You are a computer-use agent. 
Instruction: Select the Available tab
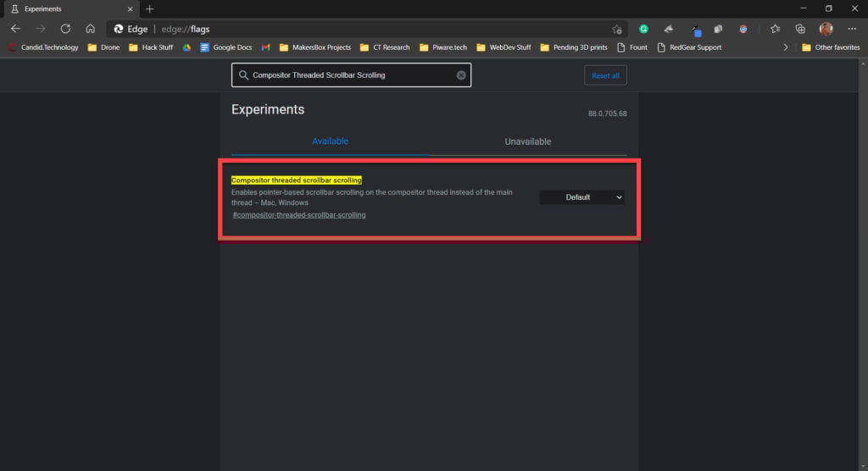330,141
